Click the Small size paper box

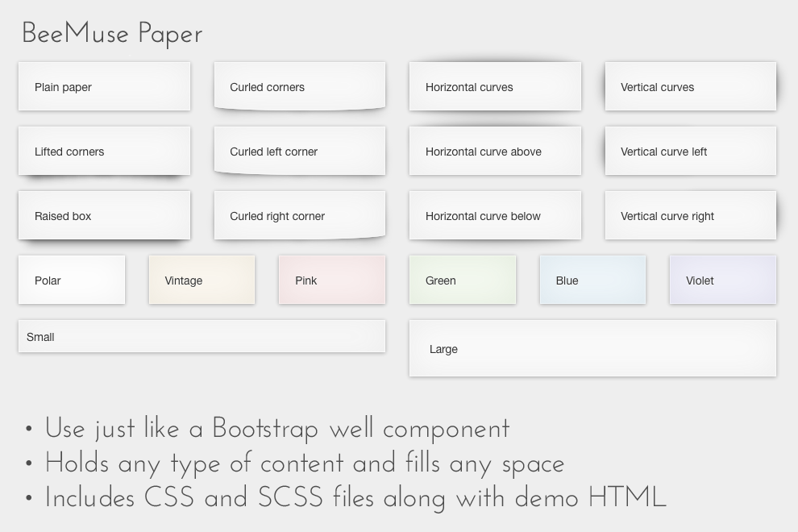coord(202,337)
